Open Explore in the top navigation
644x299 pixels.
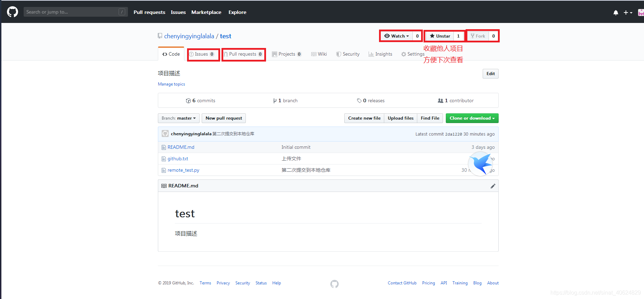238,12
